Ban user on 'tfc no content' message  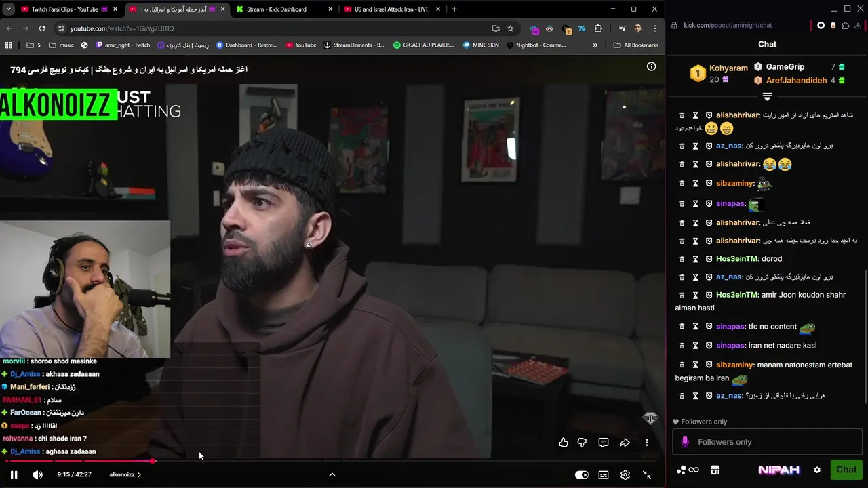click(709, 327)
